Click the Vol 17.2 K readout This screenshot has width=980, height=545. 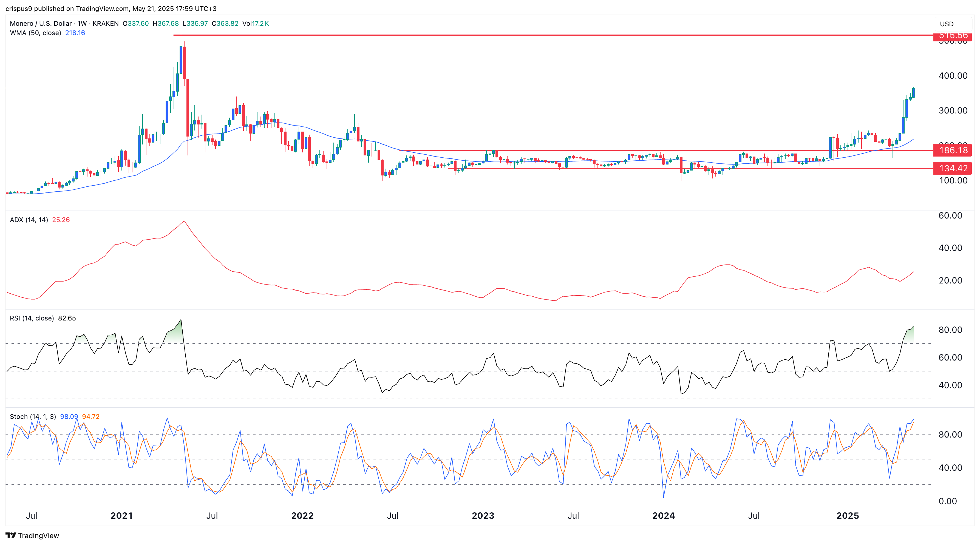[256, 24]
